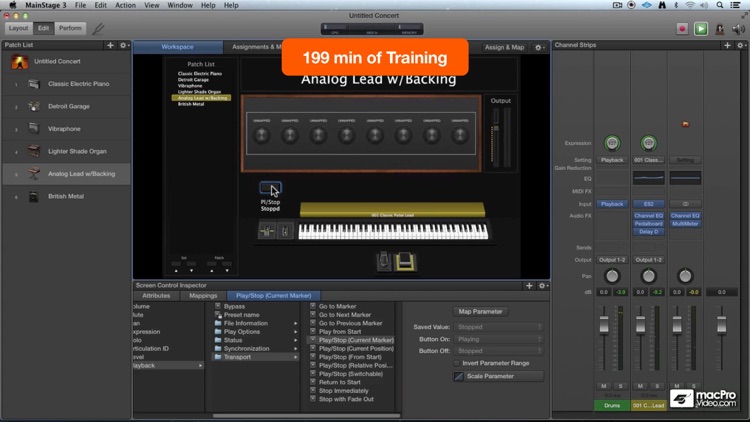The image size is (750, 422).
Task: Click the Drums channel volume fader
Action: point(604,324)
